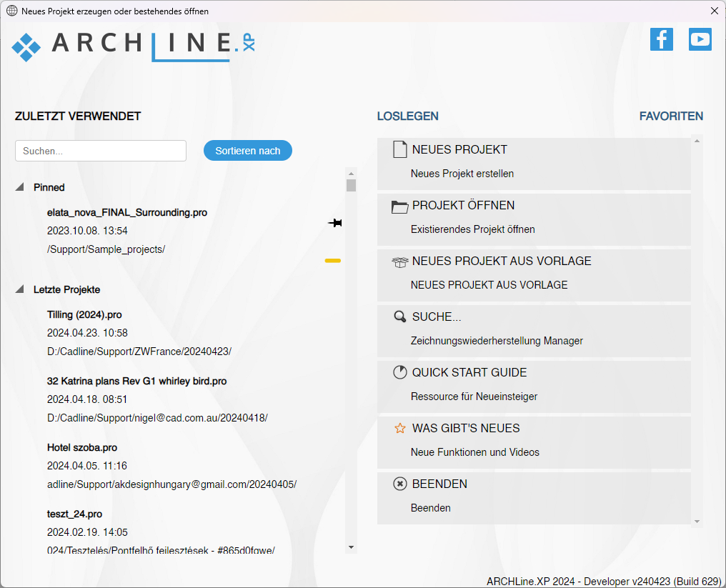Screen dimensions: 726x588
Task: Click the star icon for Was gibt's Neues
Action: click(400, 429)
